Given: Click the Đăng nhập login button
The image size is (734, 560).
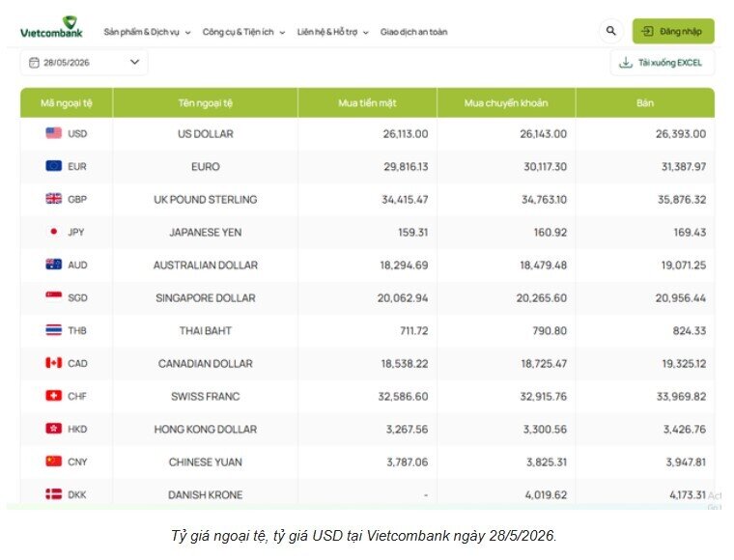Looking at the screenshot, I should click(x=673, y=31).
